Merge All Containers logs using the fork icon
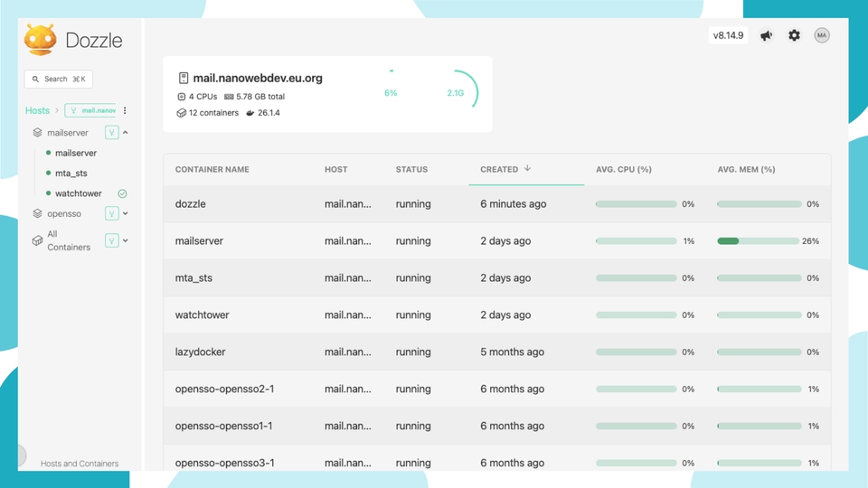 (112, 240)
